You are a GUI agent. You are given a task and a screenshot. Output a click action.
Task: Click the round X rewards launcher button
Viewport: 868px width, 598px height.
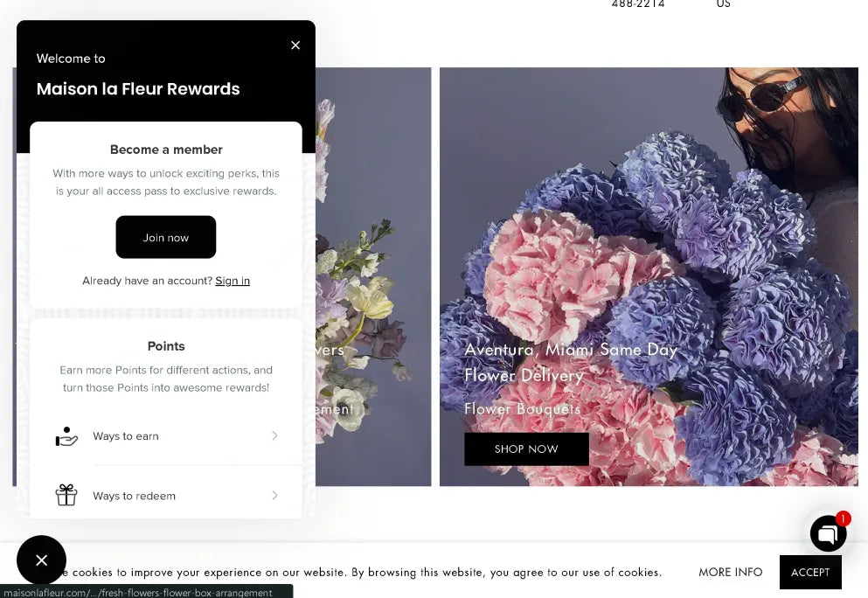(41, 560)
